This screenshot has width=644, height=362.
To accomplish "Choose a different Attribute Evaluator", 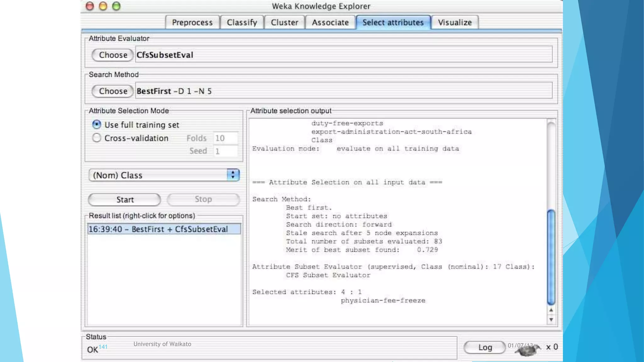I will 113,55.
